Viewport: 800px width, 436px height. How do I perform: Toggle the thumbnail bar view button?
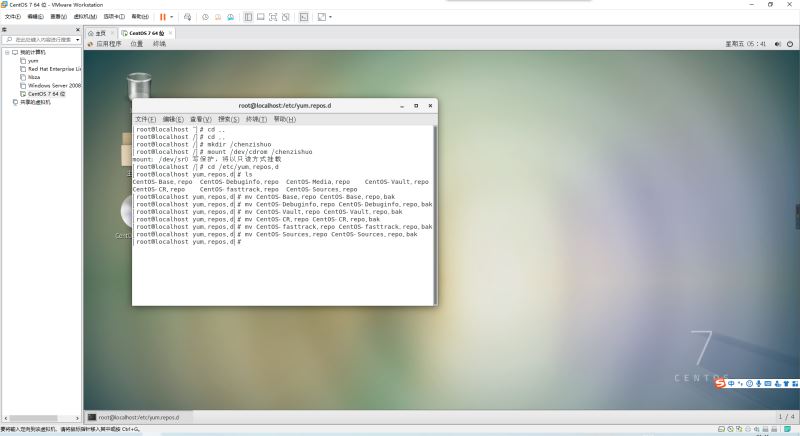(261, 17)
